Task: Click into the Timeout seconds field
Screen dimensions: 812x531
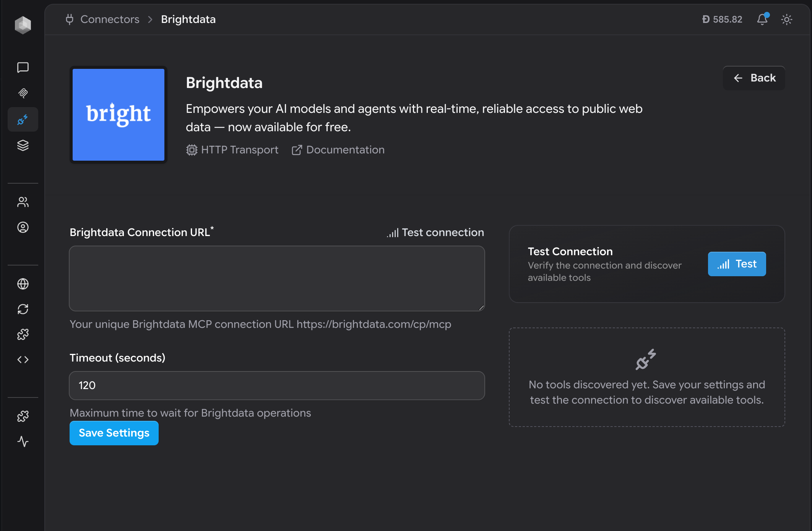Action: pos(277,386)
